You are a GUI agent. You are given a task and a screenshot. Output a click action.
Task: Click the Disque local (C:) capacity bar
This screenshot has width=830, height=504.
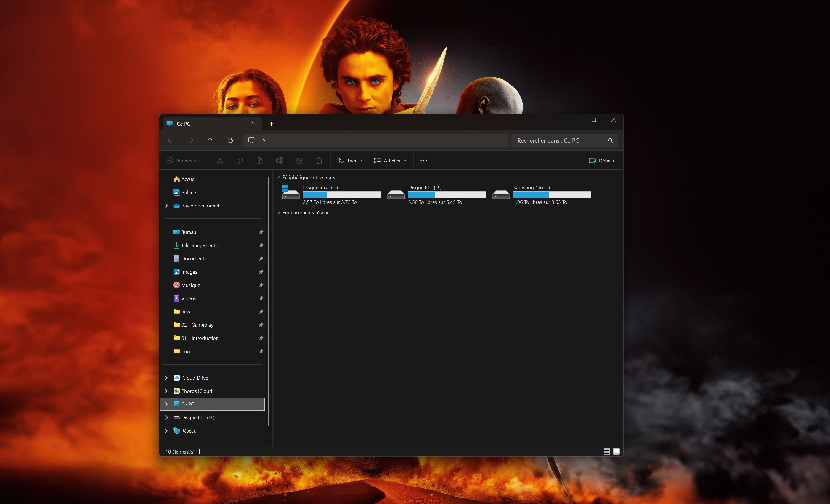pyautogui.click(x=341, y=194)
